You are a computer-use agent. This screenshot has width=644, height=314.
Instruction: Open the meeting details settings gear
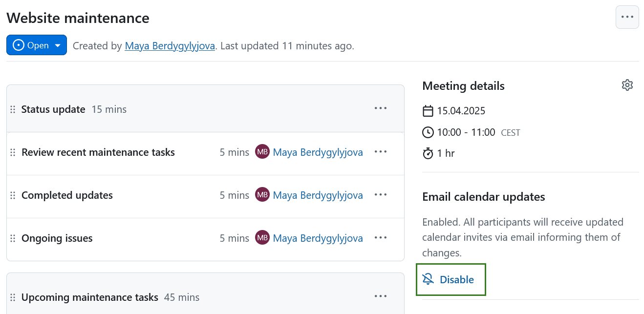coord(627,85)
